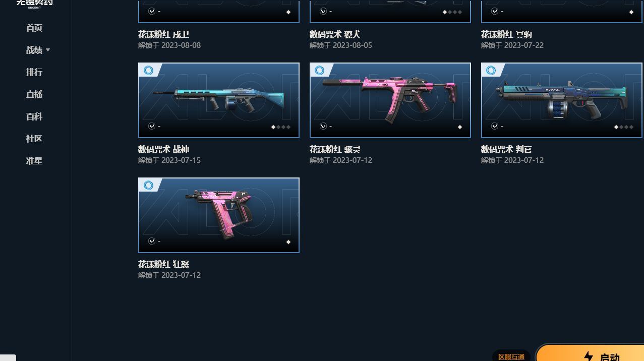Click the blue ring badge on 数码咒术 战神 card

pyautogui.click(x=148, y=71)
